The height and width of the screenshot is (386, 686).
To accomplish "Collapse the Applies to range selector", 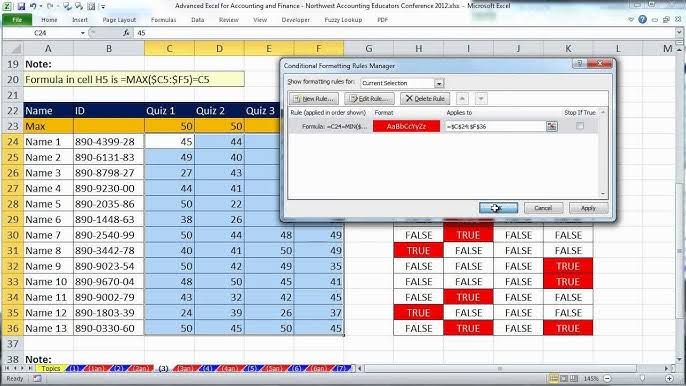I will (552, 126).
